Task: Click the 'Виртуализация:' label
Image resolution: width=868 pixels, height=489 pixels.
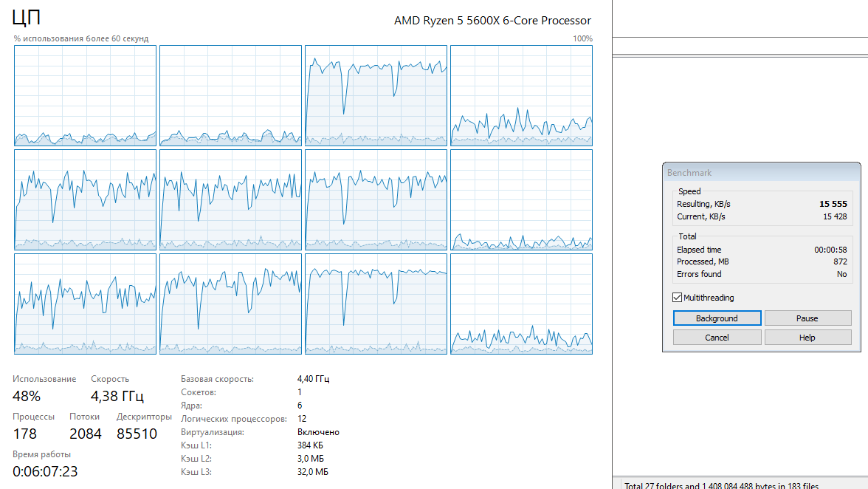Action: (212, 432)
